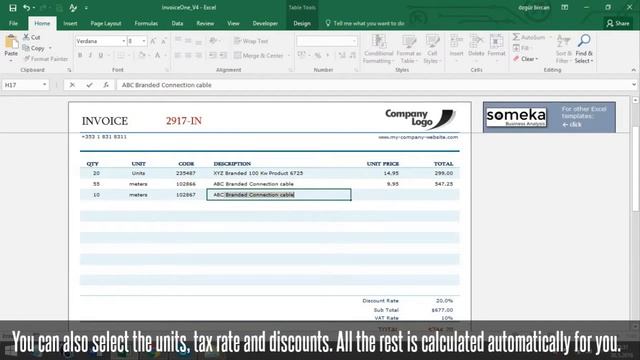640x360 pixels.
Task: Select the Discount Rate 20.0% cell
Action: click(444, 301)
